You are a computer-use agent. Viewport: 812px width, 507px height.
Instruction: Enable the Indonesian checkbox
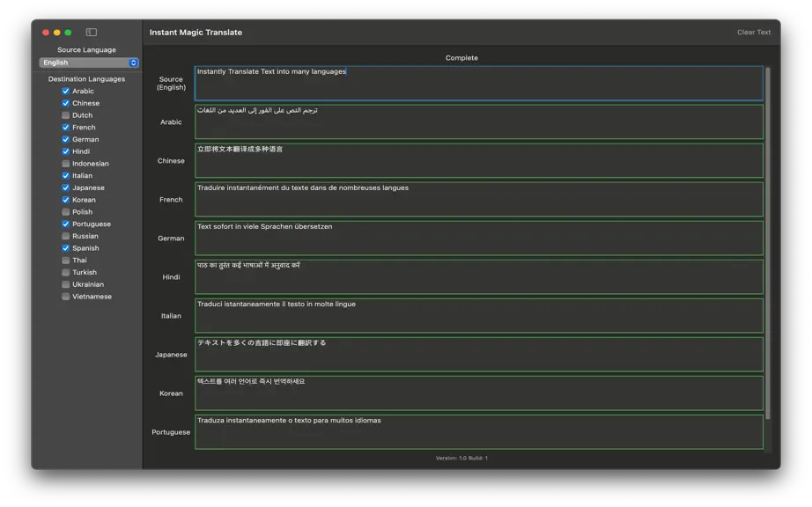(x=66, y=164)
